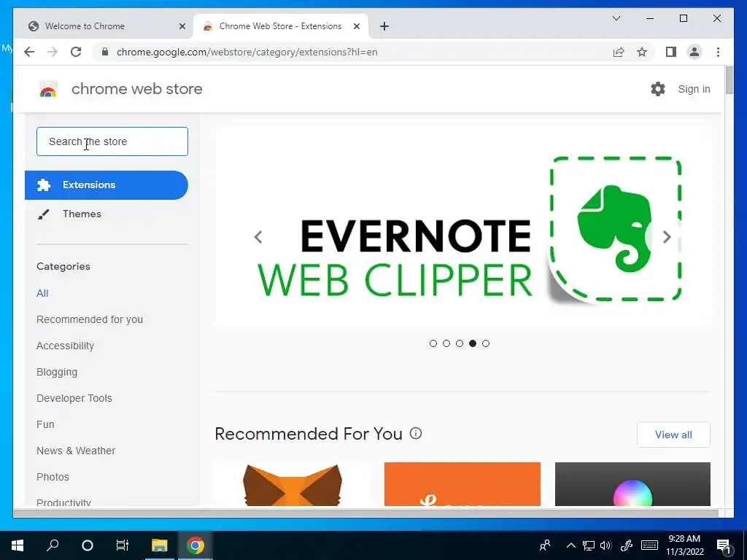Screen dimensions: 747x560
Task: Click the Chrome icon in the taskbar
Action: click(x=196, y=545)
